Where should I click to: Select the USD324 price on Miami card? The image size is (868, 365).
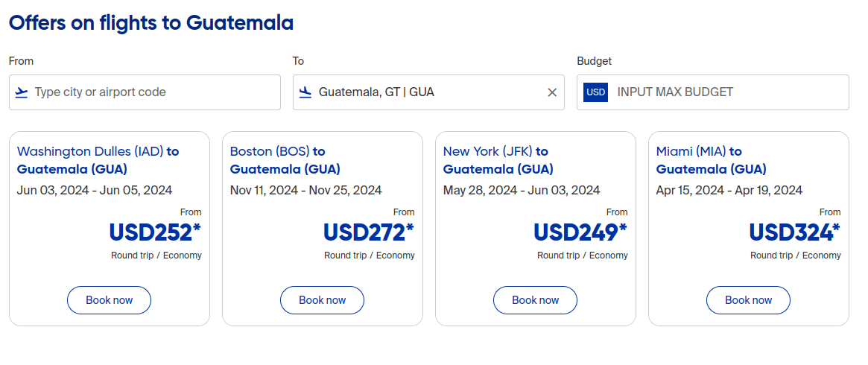794,233
